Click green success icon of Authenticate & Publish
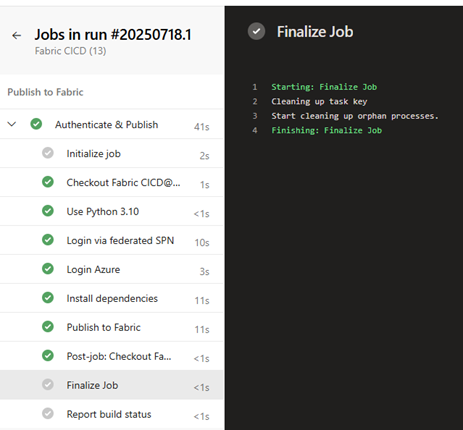463x430 pixels. coord(36,124)
